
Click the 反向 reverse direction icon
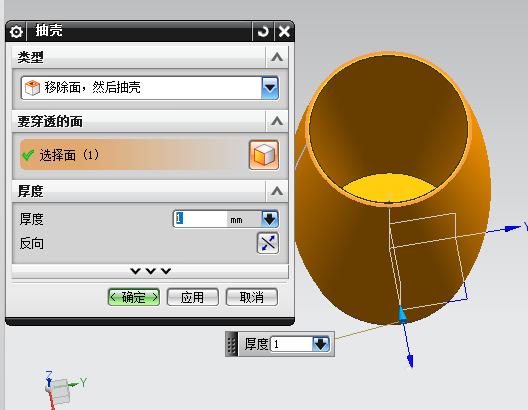point(268,243)
